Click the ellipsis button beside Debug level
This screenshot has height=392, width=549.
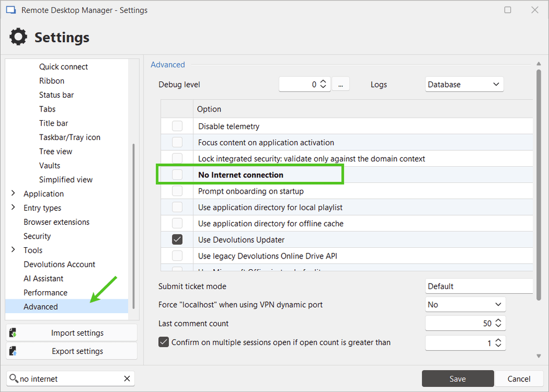pos(340,84)
